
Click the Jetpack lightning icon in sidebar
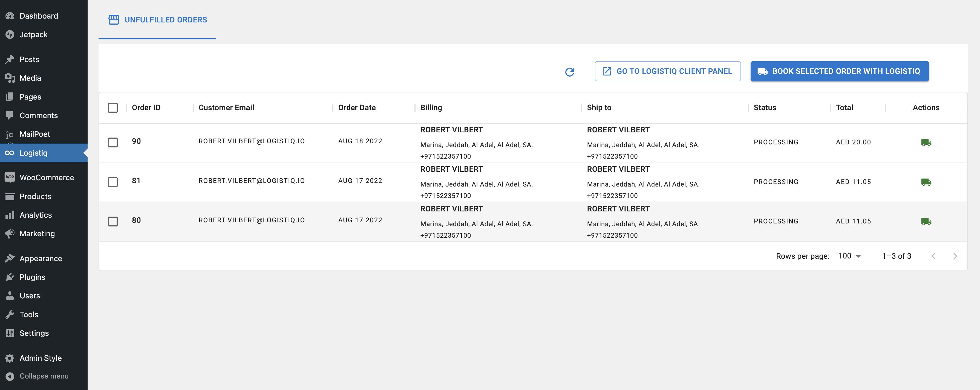[x=10, y=34]
